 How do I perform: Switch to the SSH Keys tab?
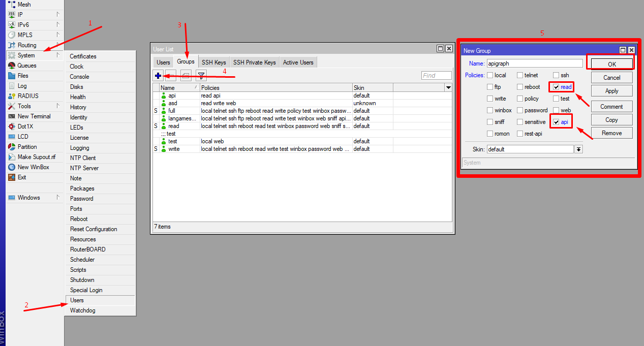click(213, 62)
